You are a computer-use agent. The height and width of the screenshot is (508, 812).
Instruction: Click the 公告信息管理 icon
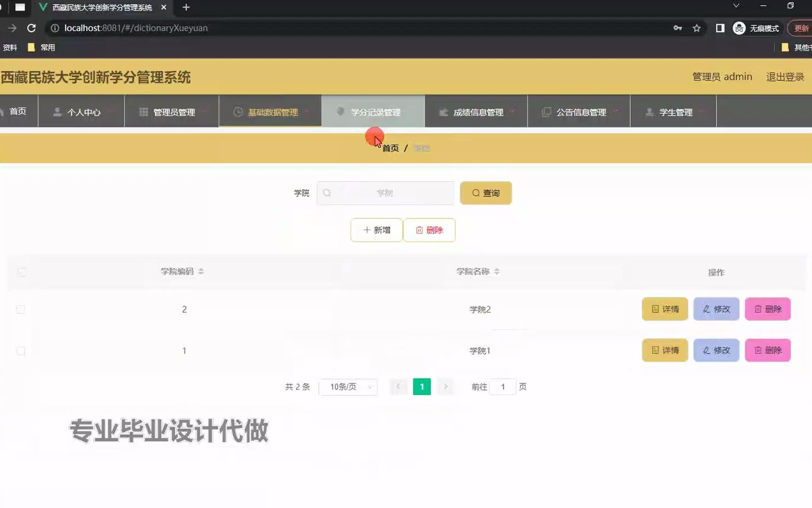(546, 112)
